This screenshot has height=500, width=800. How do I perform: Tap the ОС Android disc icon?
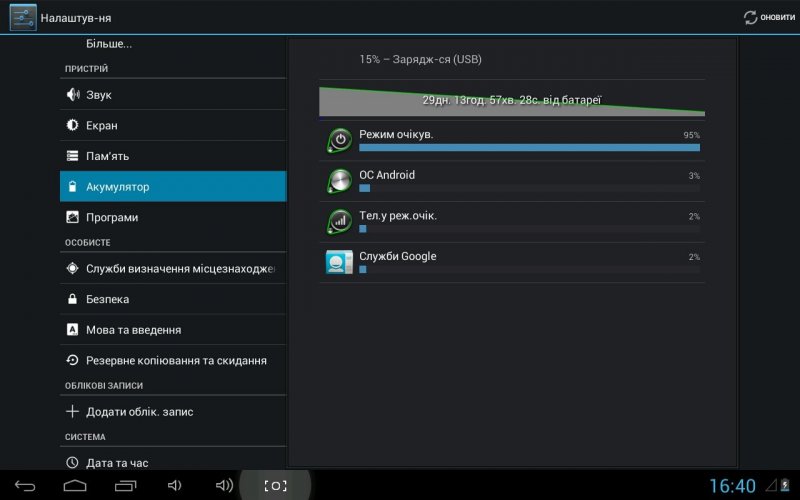pyautogui.click(x=339, y=181)
